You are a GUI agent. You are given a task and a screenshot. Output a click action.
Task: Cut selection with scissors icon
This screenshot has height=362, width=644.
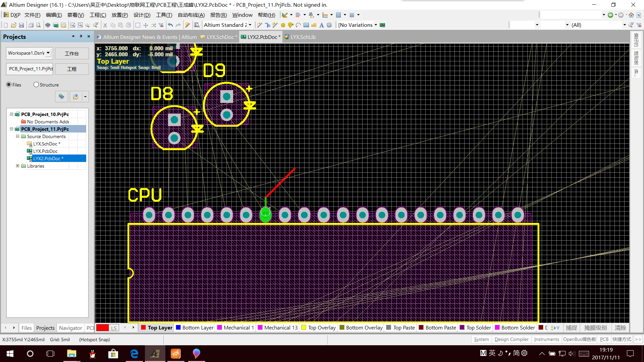105,25
